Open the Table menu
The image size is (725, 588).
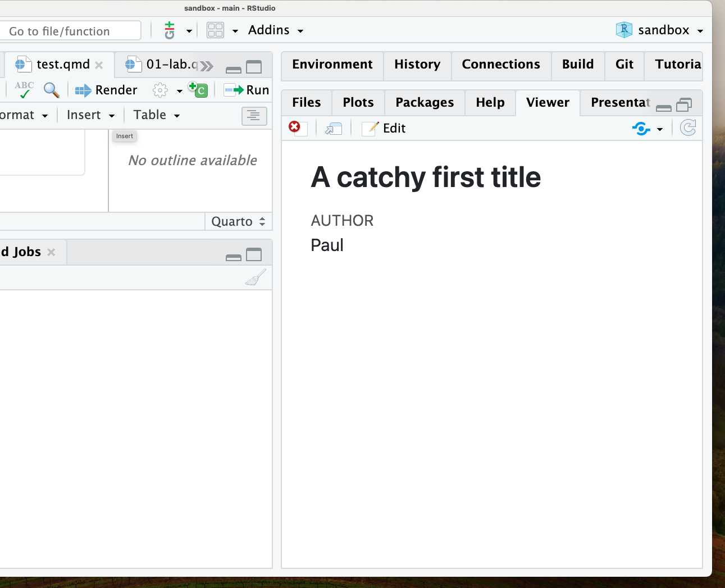tap(156, 115)
